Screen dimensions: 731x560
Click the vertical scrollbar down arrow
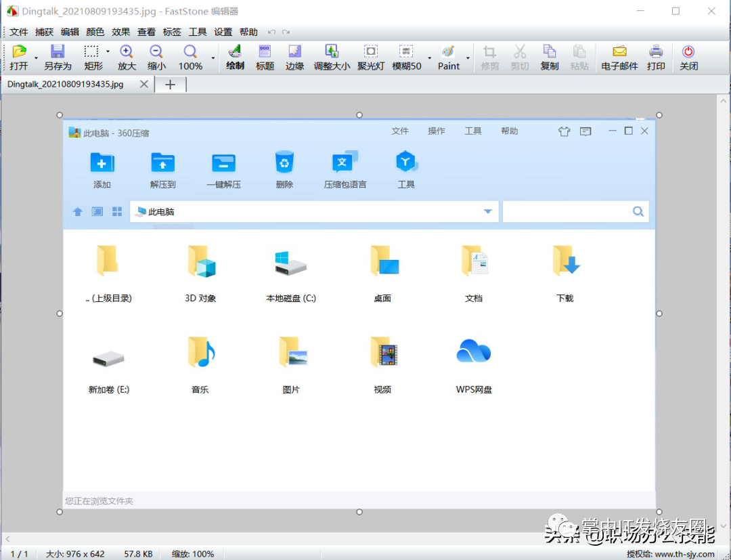pos(723,526)
